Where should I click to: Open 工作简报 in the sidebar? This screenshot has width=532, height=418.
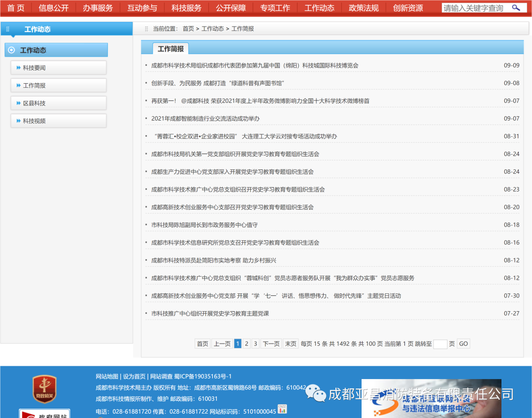58,86
